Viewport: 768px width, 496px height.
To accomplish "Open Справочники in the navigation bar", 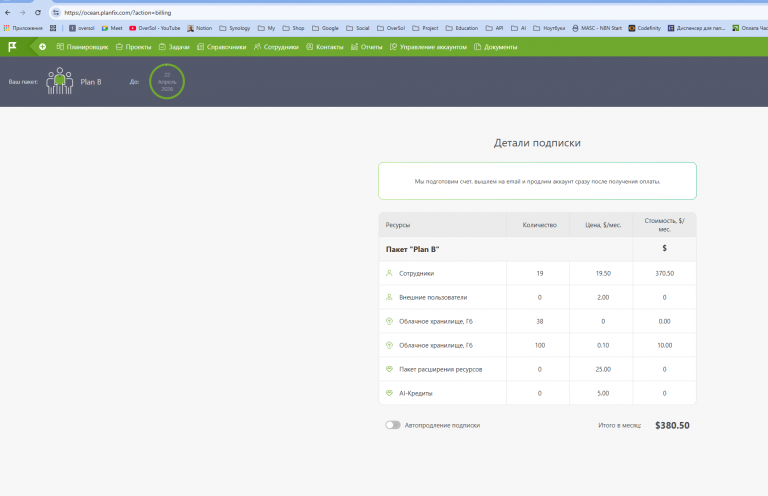I will (x=221, y=47).
